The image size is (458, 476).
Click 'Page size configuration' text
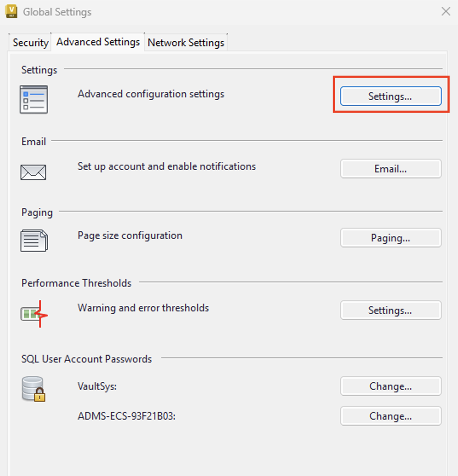pyautogui.click(x=130, y=235)
